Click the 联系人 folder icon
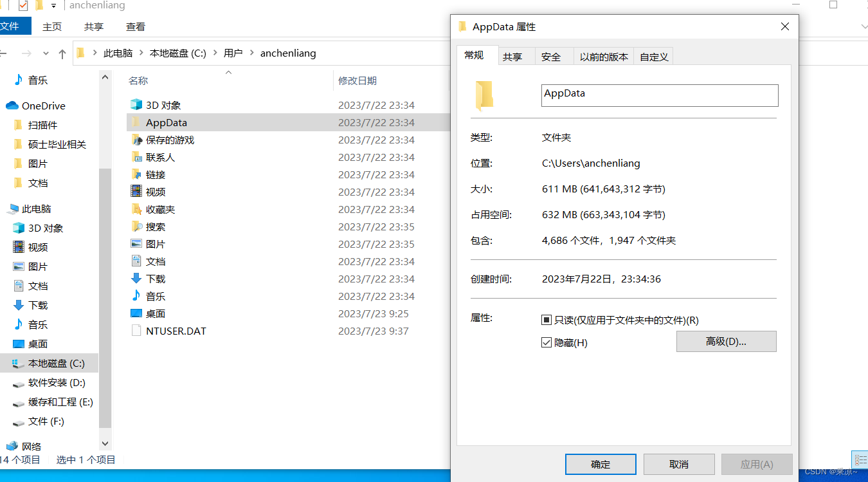 pos(136,157)
